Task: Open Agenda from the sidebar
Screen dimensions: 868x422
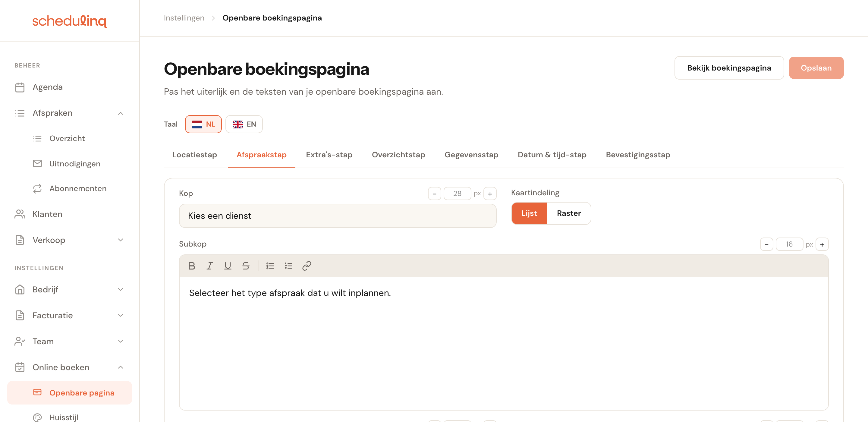Action: (69, 87)
